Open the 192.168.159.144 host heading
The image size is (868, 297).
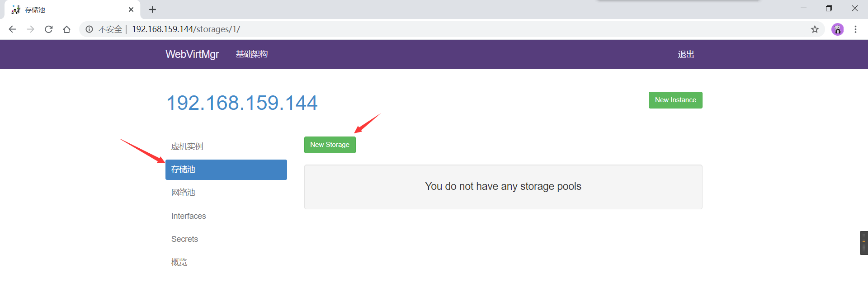(242, 103)
